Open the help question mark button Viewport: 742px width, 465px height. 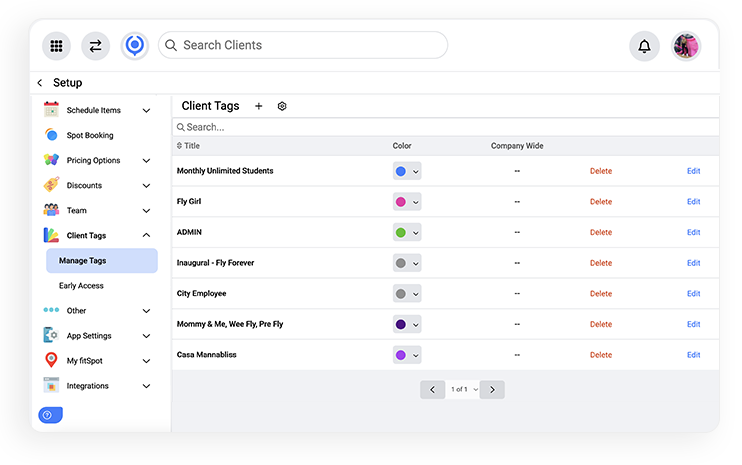[50, 415]
